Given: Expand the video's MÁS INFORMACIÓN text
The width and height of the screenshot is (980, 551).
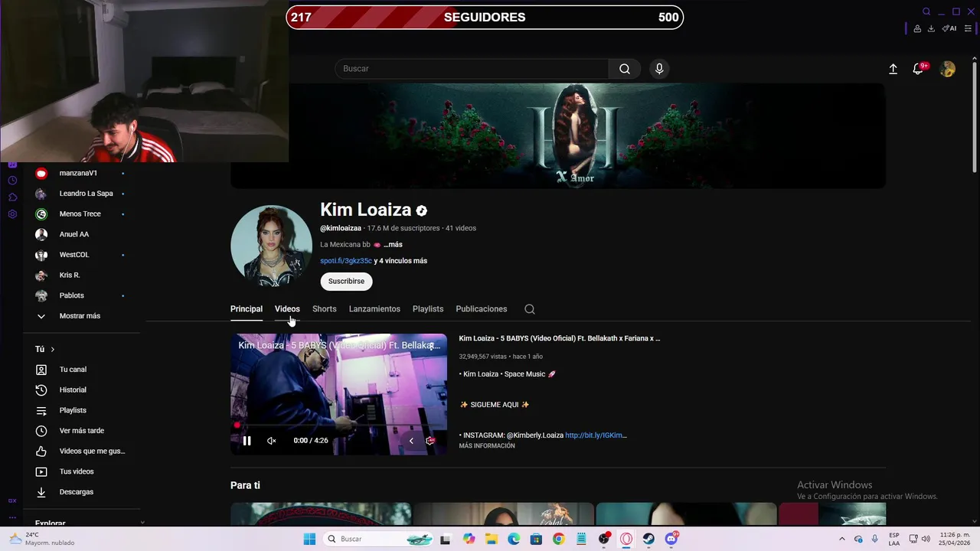Looking at the screenshot, I should pyautogui.click(x=487, y=446).
